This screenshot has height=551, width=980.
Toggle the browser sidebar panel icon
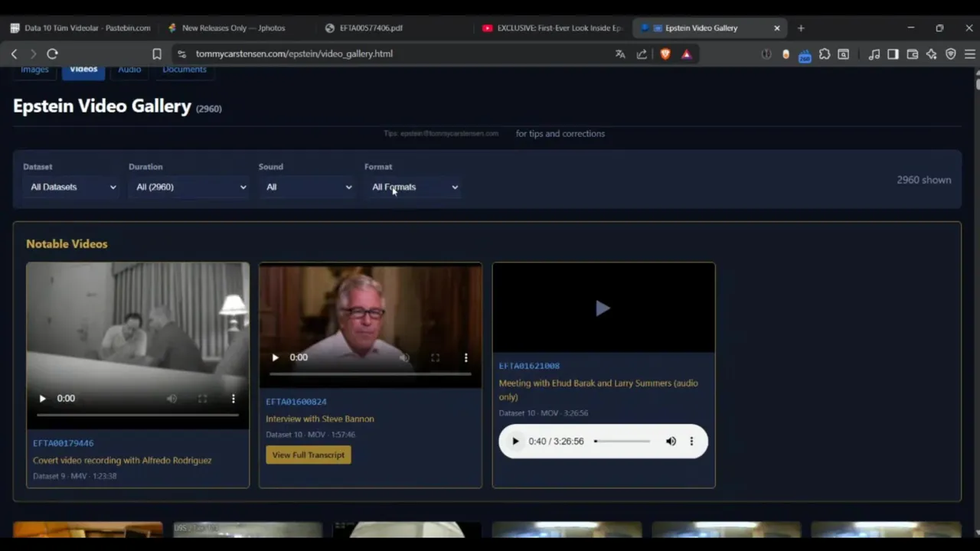(x=893, y=54)
